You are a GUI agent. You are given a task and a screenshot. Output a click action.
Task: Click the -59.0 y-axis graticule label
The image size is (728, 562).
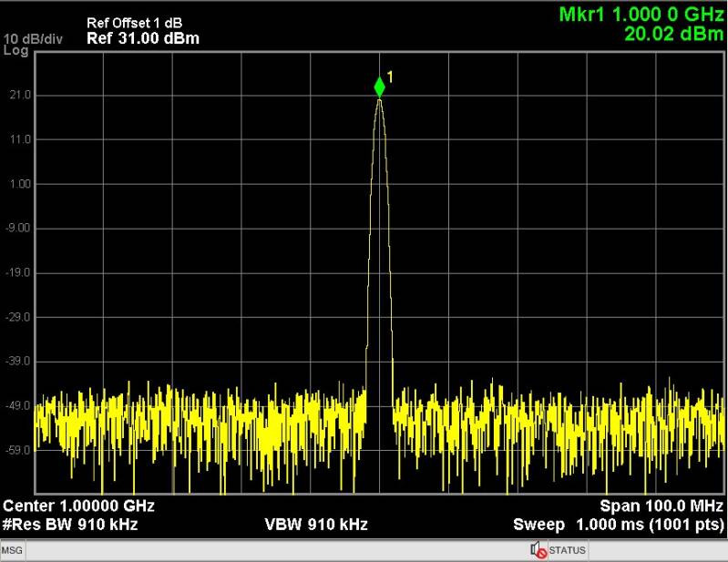[x=19, y=451]
